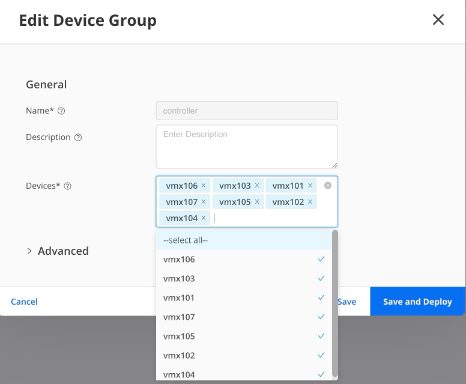Click the Save button
Image resolution: width=466 pixels, height=384 pixels.
pyautogui.click(x=347, y=302)
